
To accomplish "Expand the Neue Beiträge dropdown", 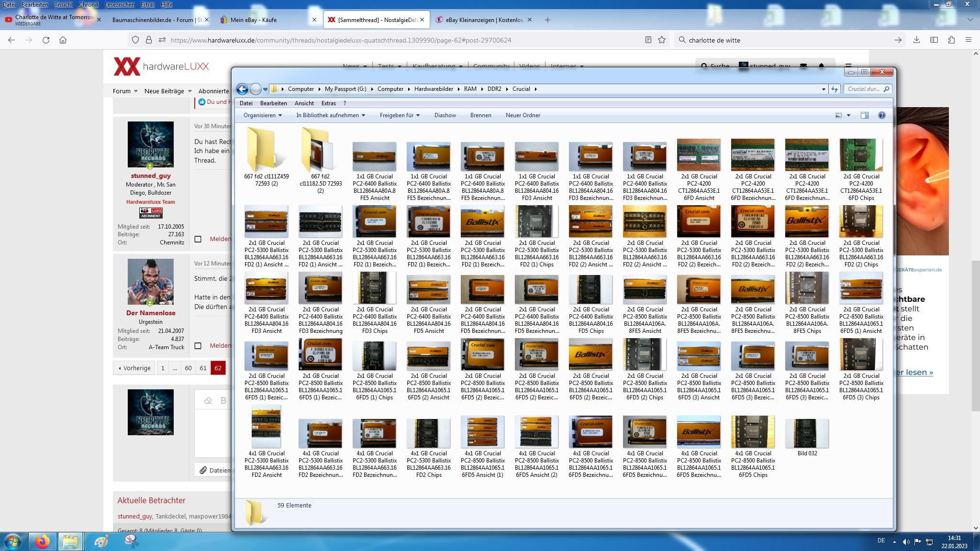I will pos(189,91).
